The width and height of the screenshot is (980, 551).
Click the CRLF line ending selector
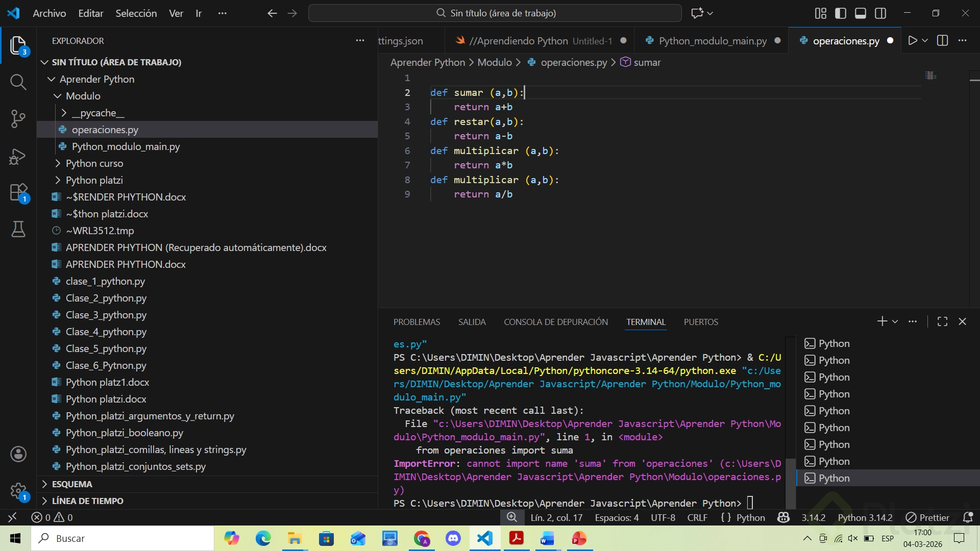click(x=697, y=517)
